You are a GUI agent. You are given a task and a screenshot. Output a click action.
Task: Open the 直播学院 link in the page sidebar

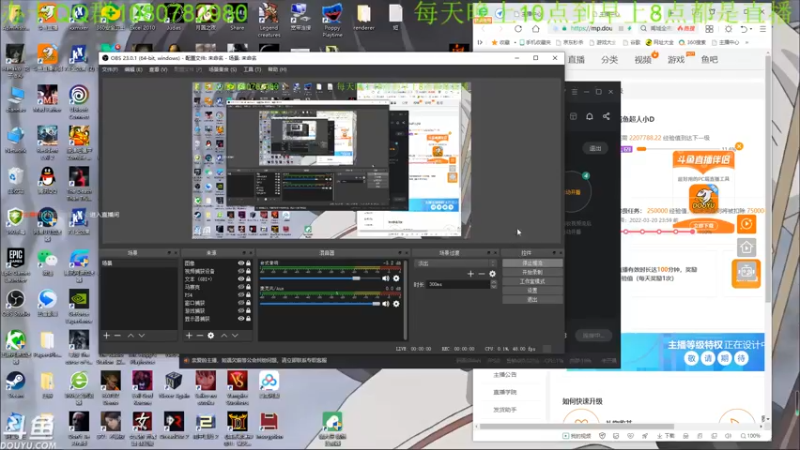coord(505,392)
